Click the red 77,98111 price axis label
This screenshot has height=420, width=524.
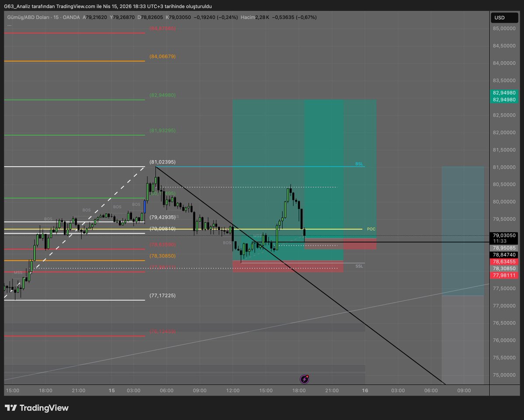click(504, 275)
